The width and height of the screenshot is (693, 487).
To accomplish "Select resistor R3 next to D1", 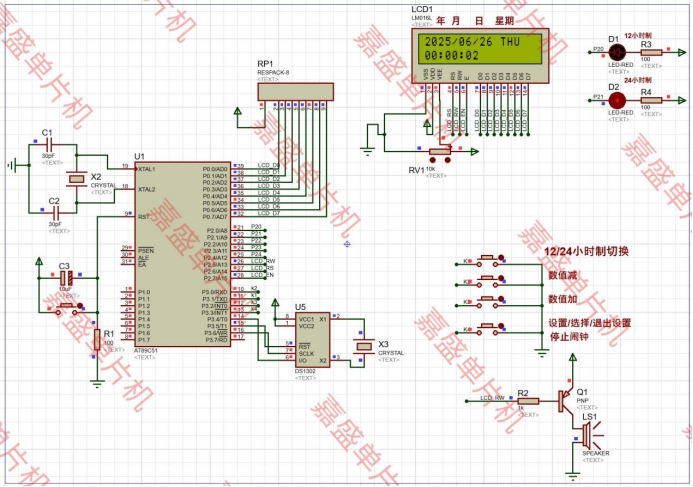I will coord(651,53).
